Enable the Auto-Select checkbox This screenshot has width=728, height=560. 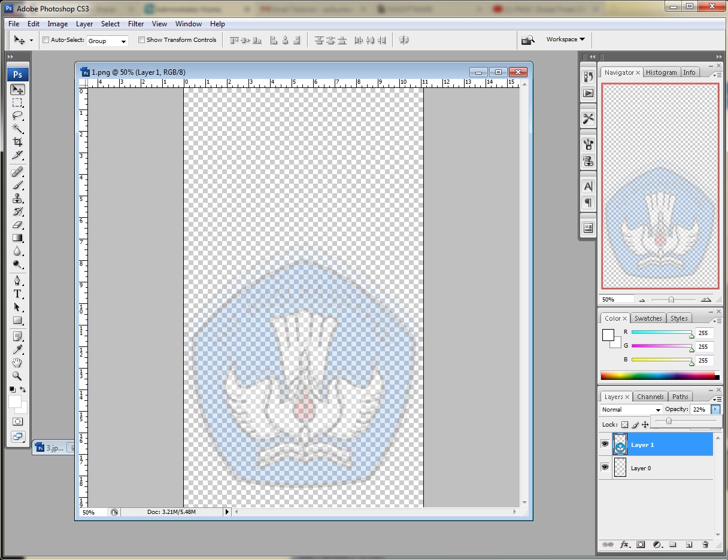[46, 40]
